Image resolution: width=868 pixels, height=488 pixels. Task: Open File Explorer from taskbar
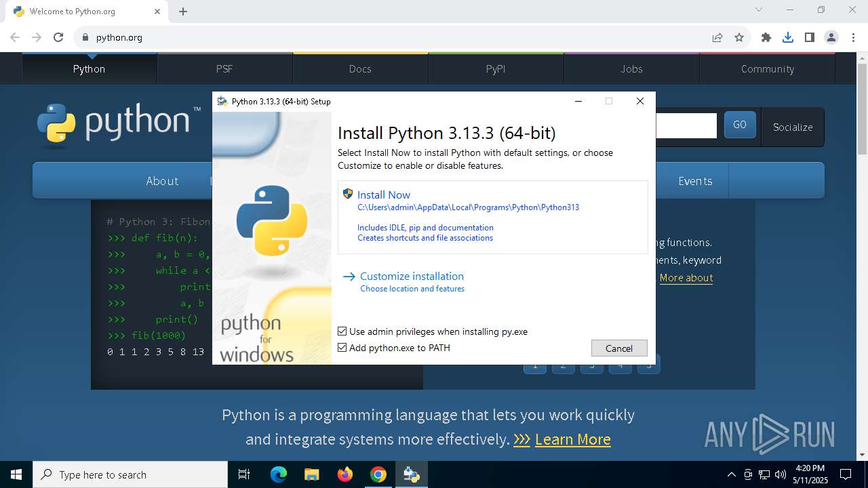click(x=312, y=474)
